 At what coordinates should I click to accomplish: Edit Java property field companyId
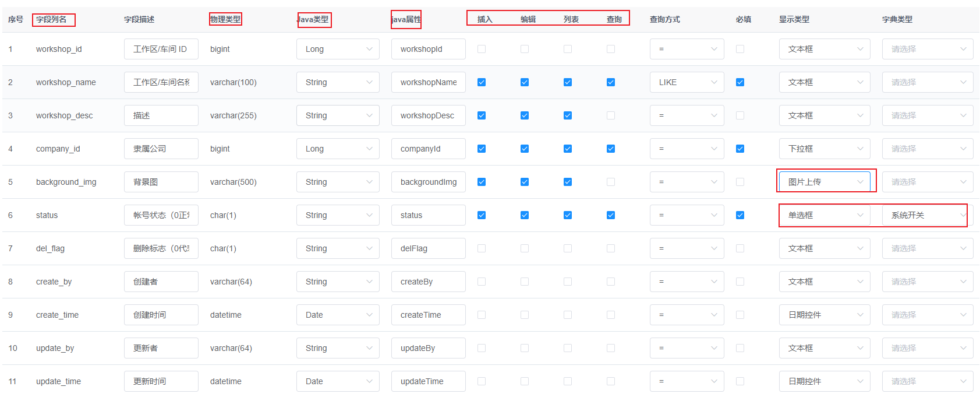tap(429, 149)
